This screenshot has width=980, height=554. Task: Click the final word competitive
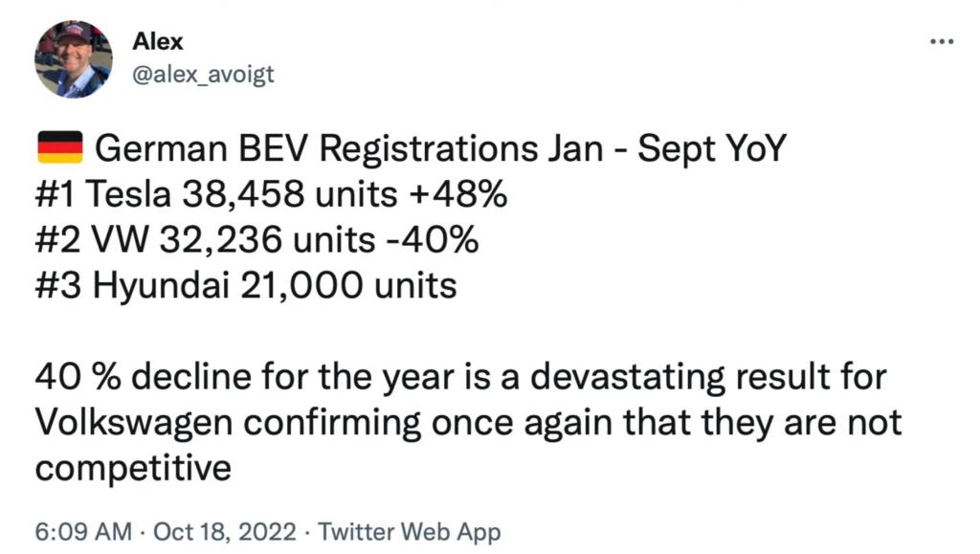pyautogui.click(x=133, y=469)
